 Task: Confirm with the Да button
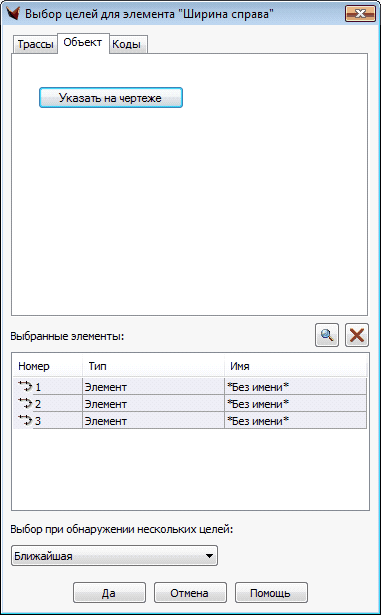[x=109, y=593]
